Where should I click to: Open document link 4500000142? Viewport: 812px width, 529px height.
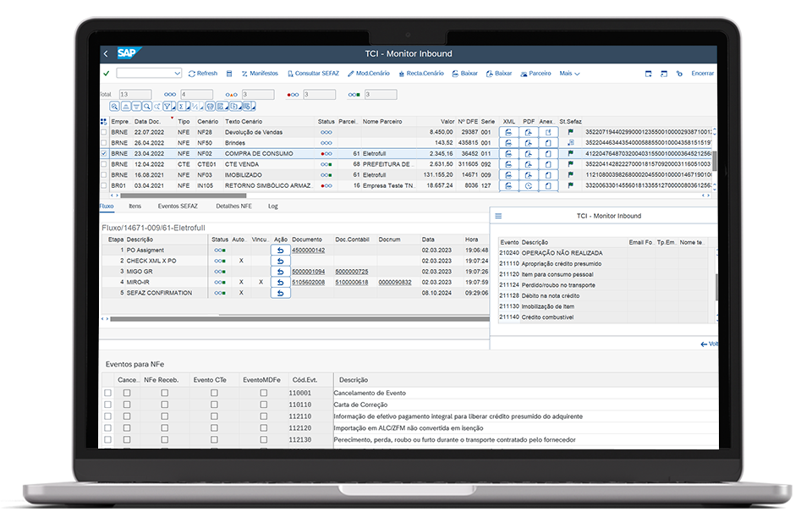[308, 251]
